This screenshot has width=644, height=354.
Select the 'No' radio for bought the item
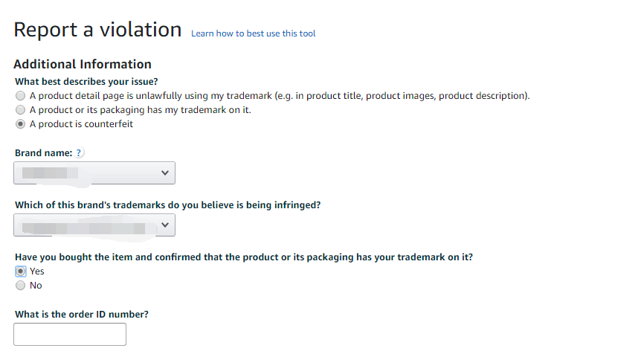[20, 286]
